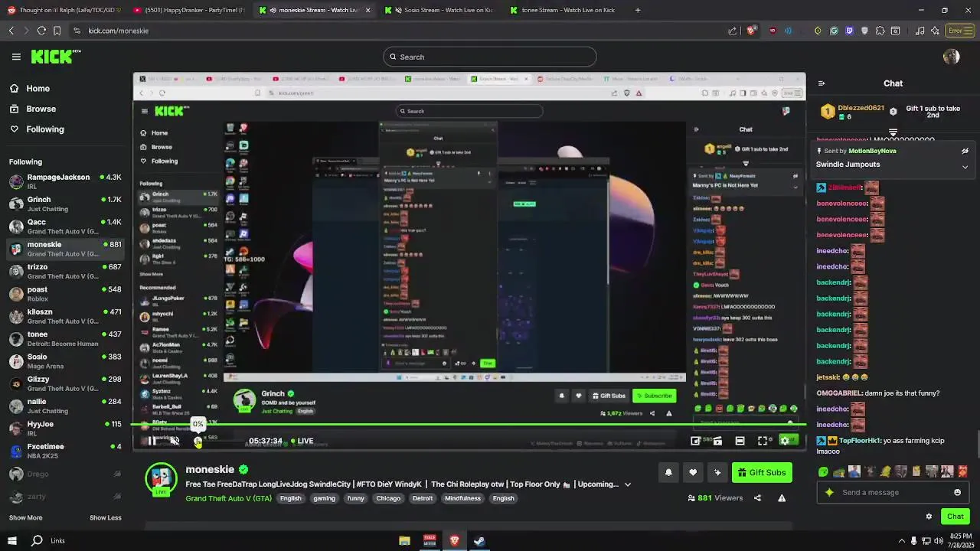Open the browser extensions puzzle icon
The height and width of the screenshot is (551, 980).
coord(880,31)
